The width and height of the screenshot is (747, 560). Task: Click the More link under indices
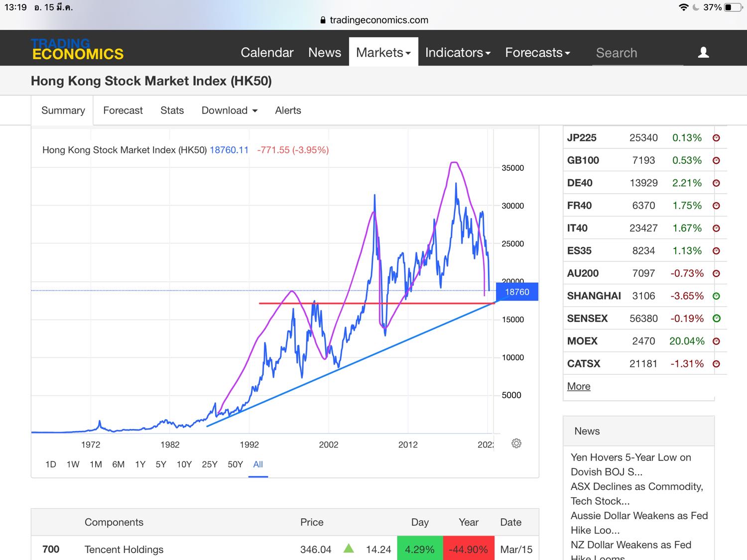[x=579, y=386]
